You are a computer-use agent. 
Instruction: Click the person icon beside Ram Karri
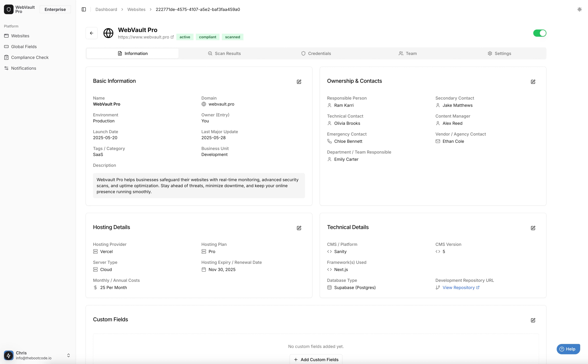point(329,105)
